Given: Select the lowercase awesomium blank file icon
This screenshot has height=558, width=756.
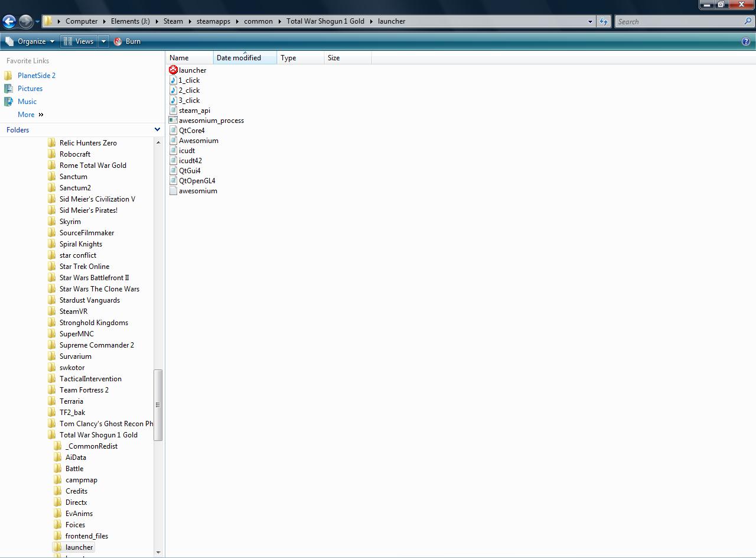Looking at the screenshot, I should 173,191.
